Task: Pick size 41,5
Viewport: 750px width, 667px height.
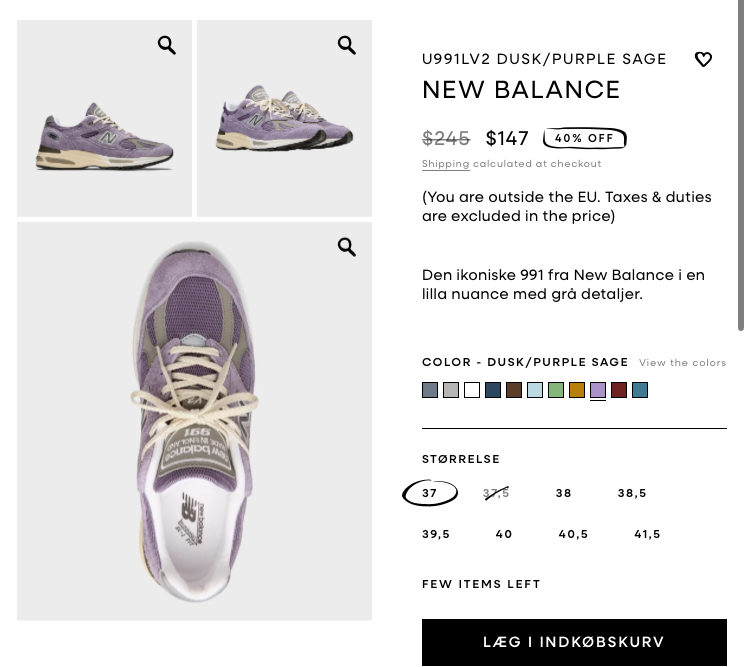Action: [647, 534]
